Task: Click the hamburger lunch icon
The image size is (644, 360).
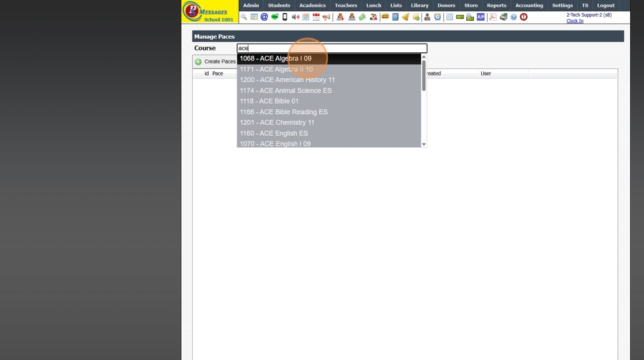Action: pos(385,17)
